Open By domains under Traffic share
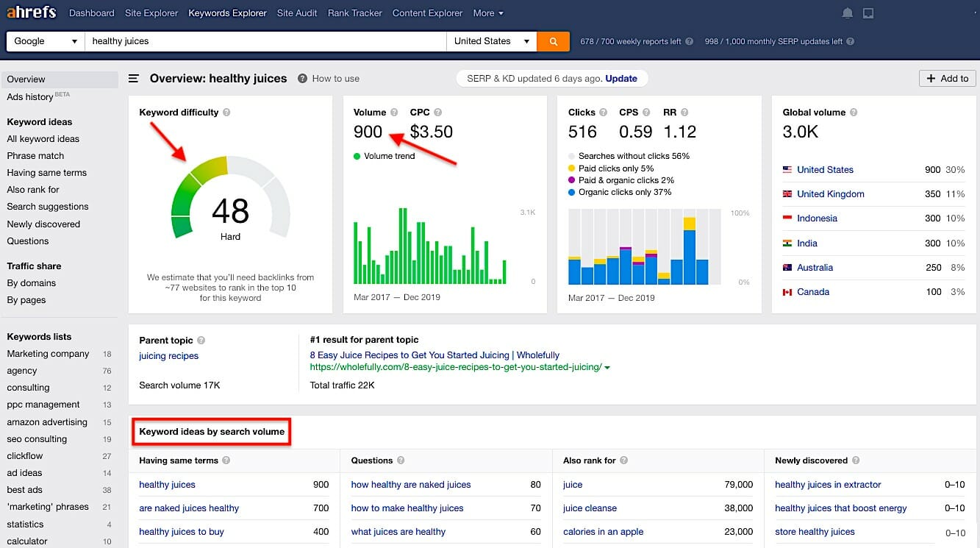The width and height of the screenshot is (980, 548). [x=32, y=283]
